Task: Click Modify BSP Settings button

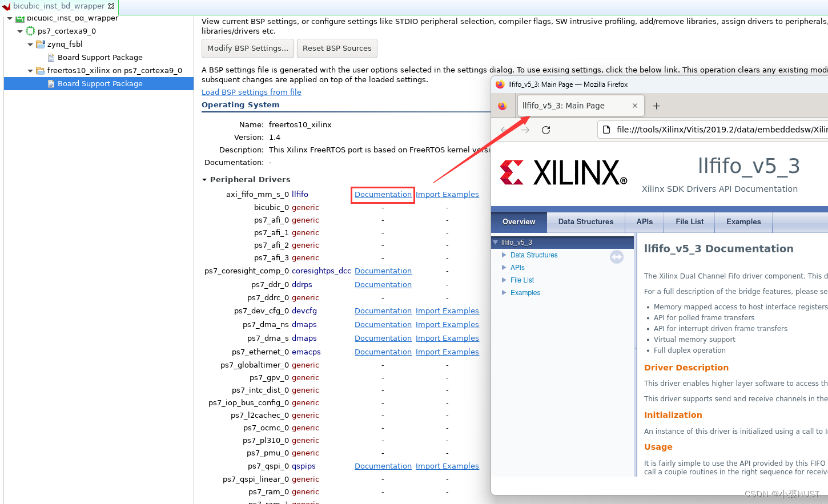Action: tap(248, 49)
